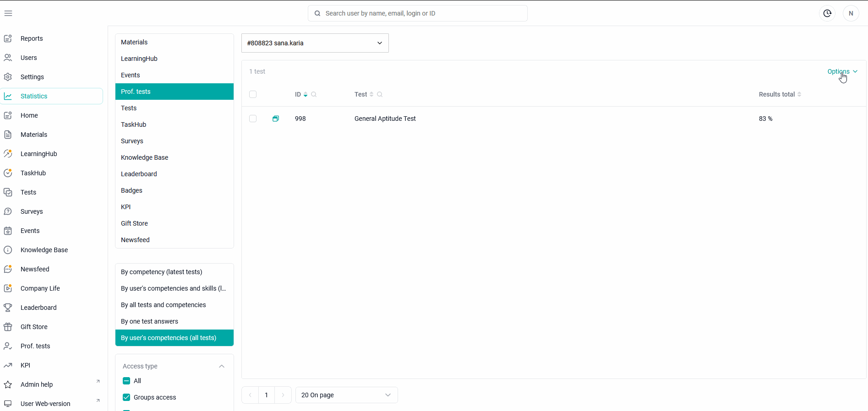Toggle the All access type checkbox
Screen dimensions: 868x411
[x=126, y=381]
